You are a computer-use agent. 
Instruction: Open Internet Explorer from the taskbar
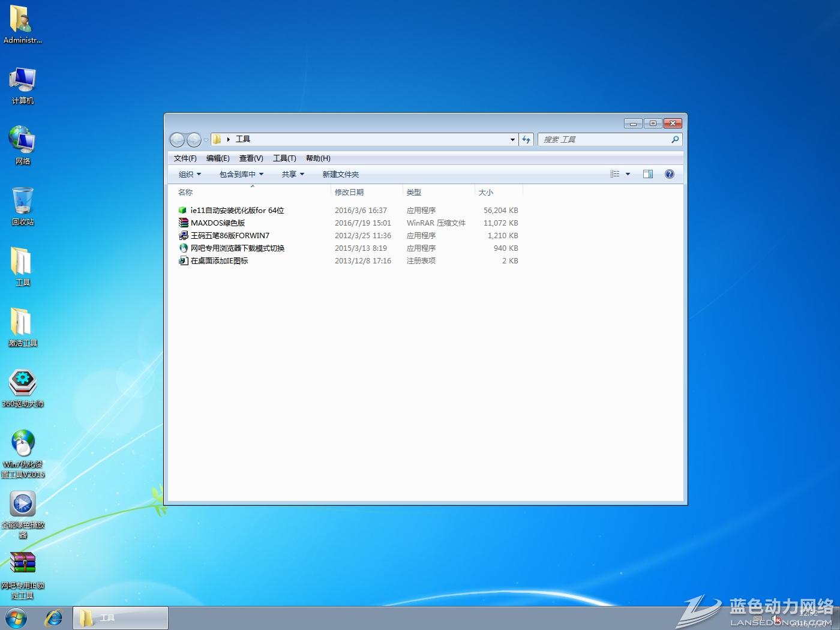point(54,617)
